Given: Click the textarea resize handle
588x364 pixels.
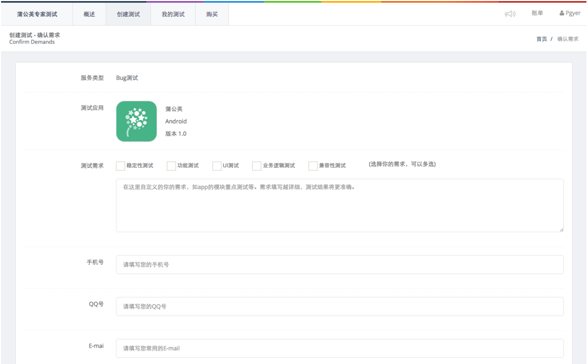Looking at the screenshot, I should coord(561,229).
